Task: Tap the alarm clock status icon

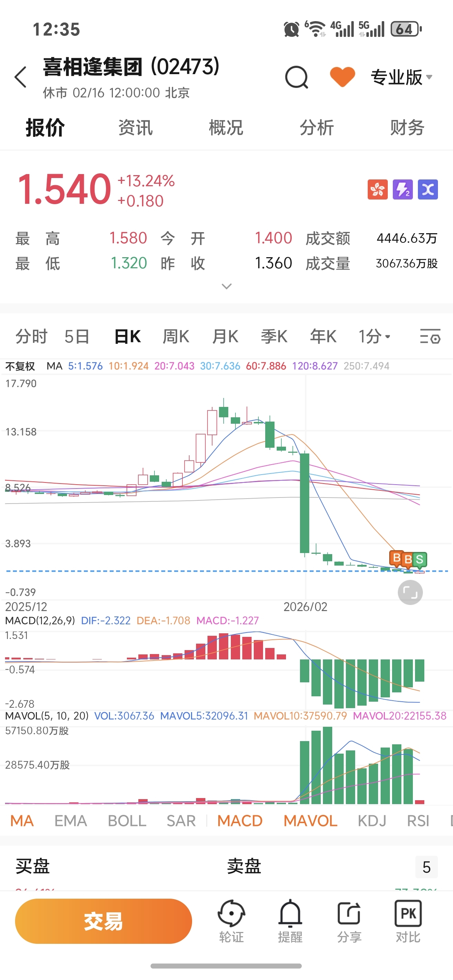Action: 292,29
